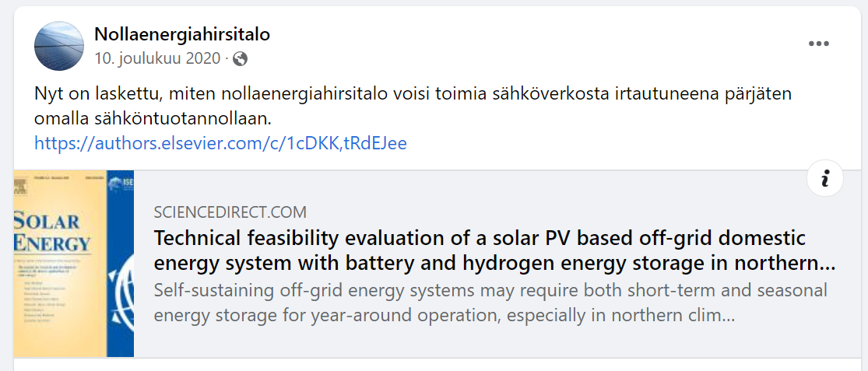Viewport: 868px width, 371px height.
Task: Open the Nollaenergiahirsitalo page name link
Action: tap(182, 34)
